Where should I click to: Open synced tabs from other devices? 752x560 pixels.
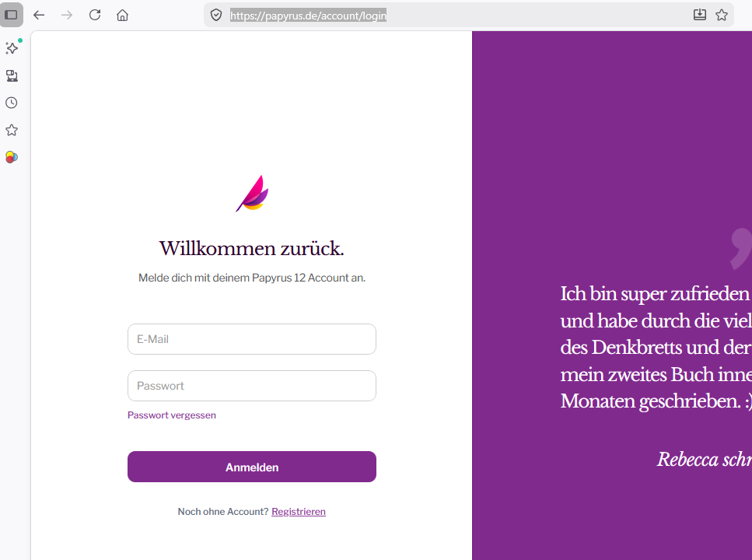click(x=12, y=75)
